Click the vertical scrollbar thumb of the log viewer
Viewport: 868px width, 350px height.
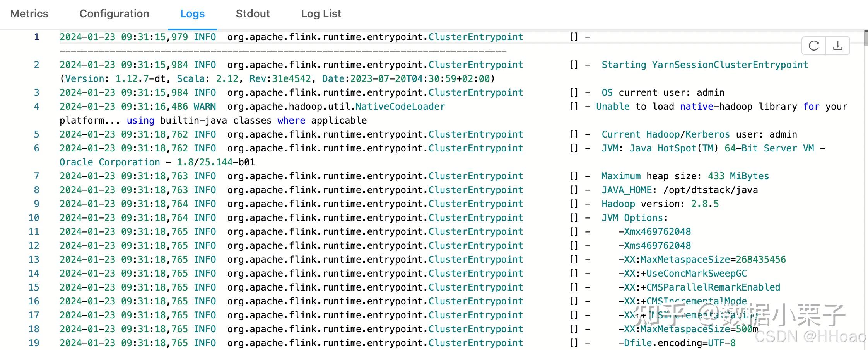[x=866, y=38]
